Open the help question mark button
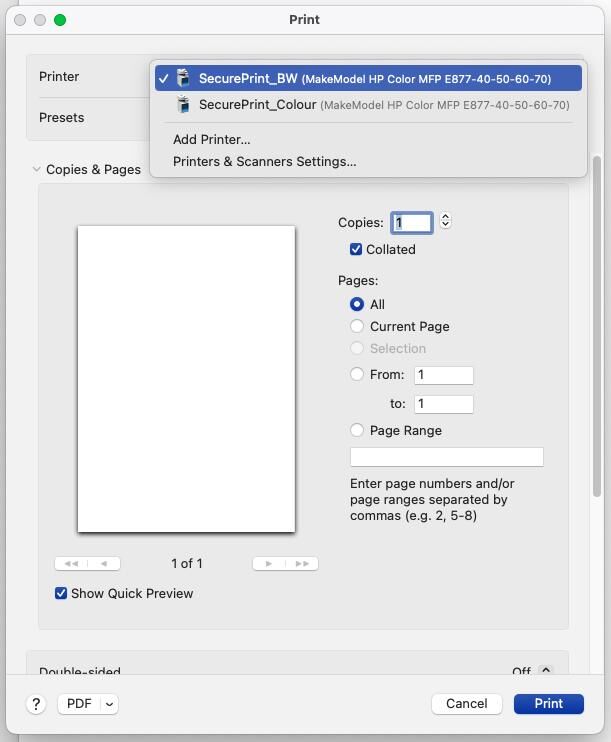This screenshot has width=611, height=742. [36, 704]
